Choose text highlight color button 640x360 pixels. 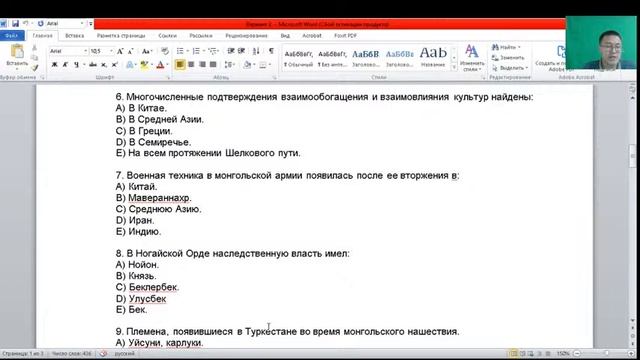point(143,65)
